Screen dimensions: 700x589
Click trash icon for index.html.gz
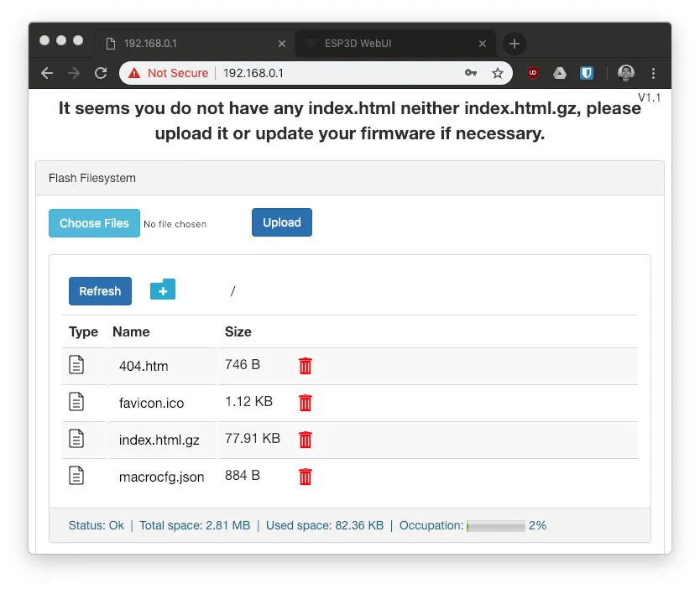tap(306, 440)
